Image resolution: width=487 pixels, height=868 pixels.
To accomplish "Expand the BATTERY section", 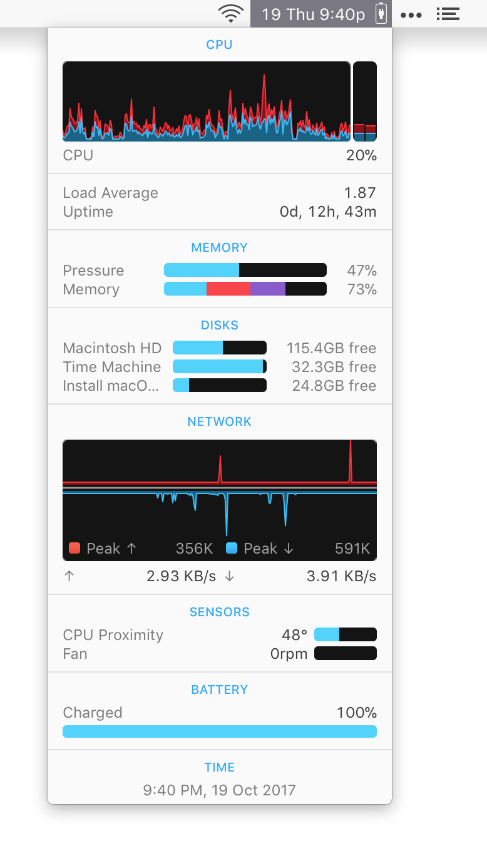I will tap(219, 689).
